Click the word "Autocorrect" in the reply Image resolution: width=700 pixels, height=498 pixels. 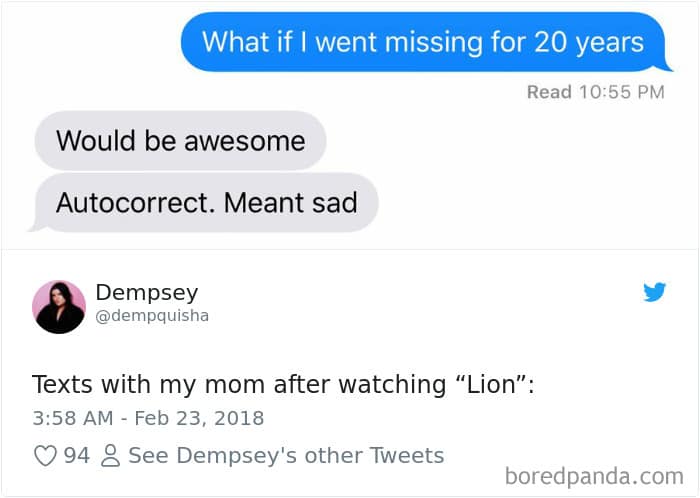[132, 203]
